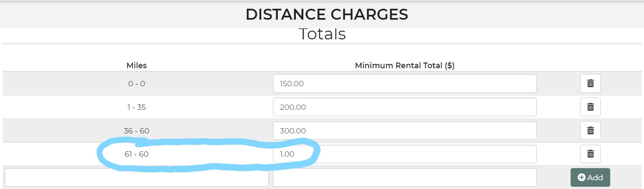Select the circled 61 - 60 miles label

click(x=136, y=154)
